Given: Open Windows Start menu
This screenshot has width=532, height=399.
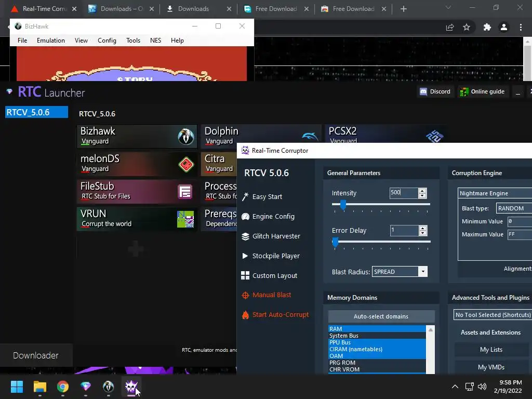Looking at the screenshot, I should pyautogui.click(x=17, y=387).
